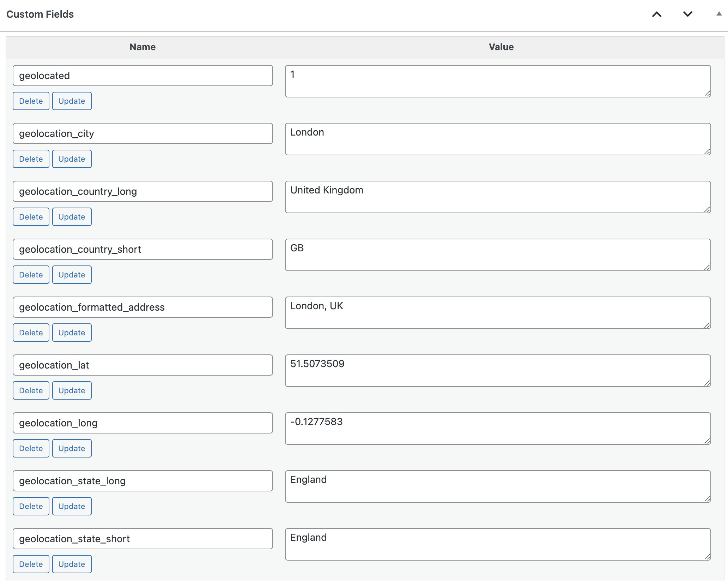Delete the geolocation_formatted_address field

[31, 332]
